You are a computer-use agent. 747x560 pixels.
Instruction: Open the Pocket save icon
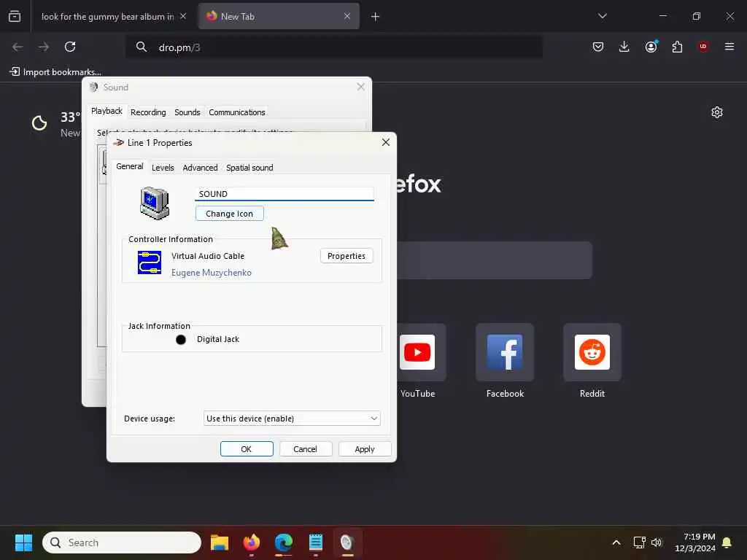[598, 47]
